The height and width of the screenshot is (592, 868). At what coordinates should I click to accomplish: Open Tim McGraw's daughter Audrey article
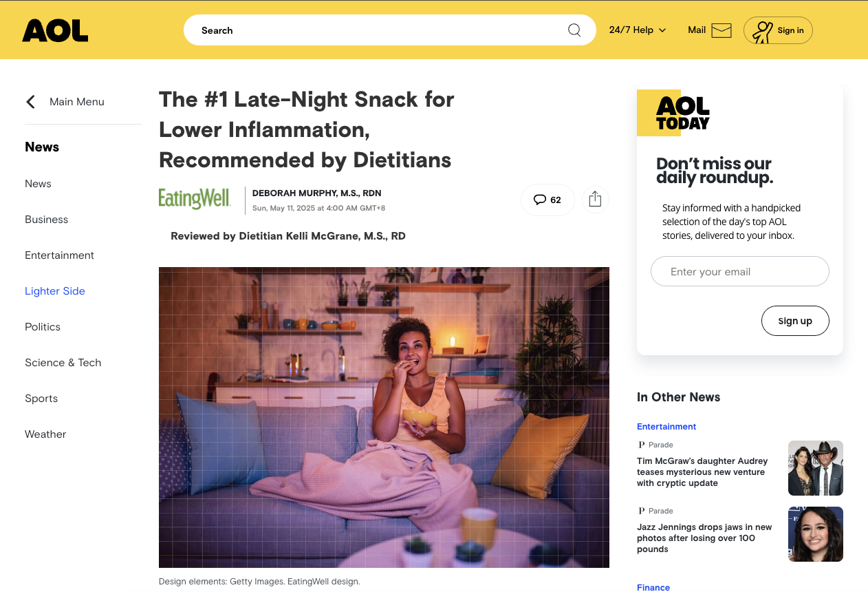click(x=702, y=472)
